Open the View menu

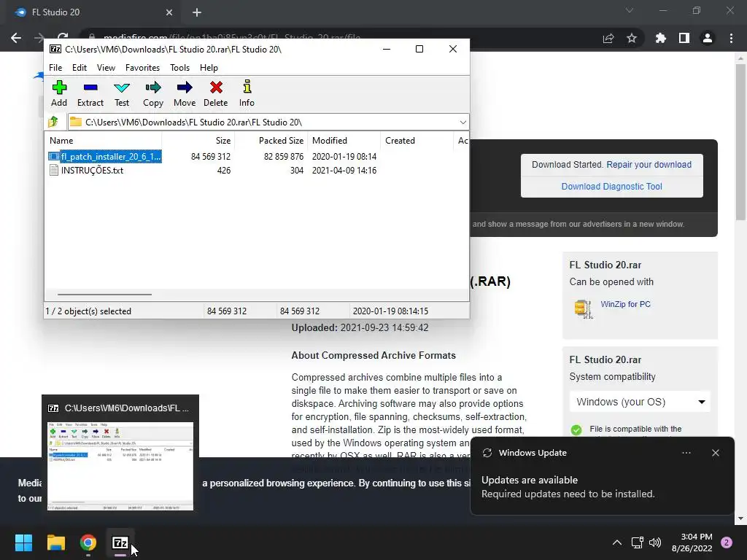[x=106, y=68]
